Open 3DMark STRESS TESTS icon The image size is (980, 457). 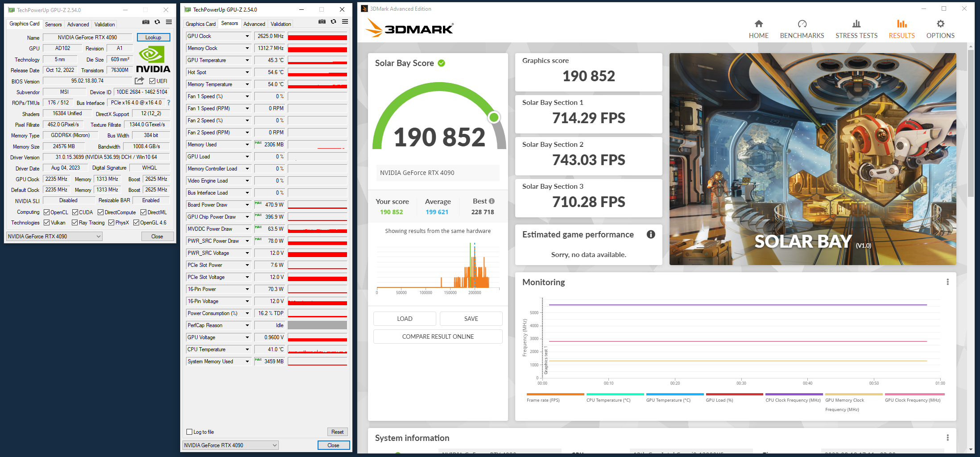point(856,24)
